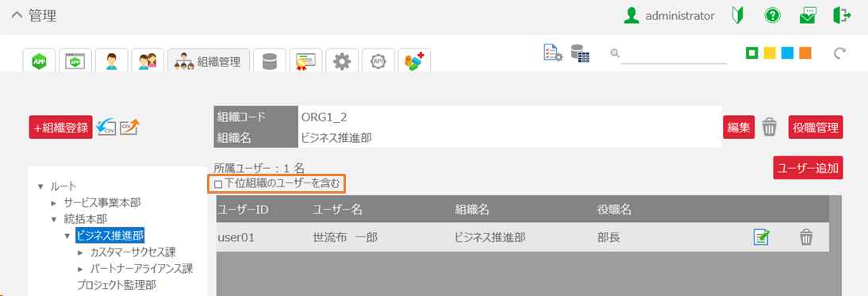This screenshot has height=296, width=868.
Task: Click the ユーザー追加 button
Action: click(x=808, y=167)
